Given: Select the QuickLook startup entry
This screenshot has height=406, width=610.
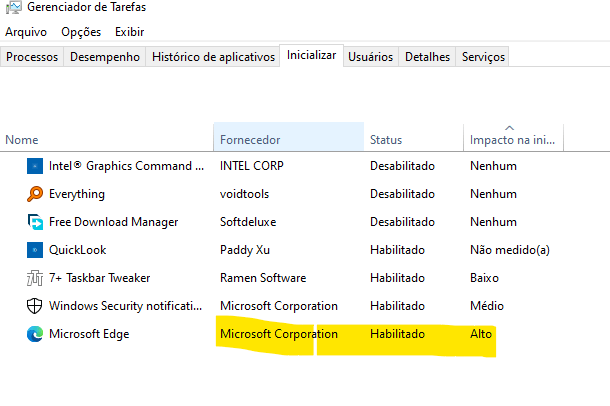Looking at the screenshot, I should pyautogui.click(x=77, y=250).
